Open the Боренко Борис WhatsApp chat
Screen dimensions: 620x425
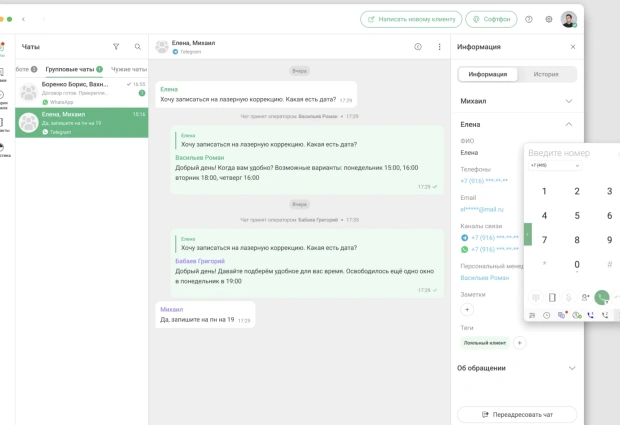pyautogui.click(x=82, y=92)
